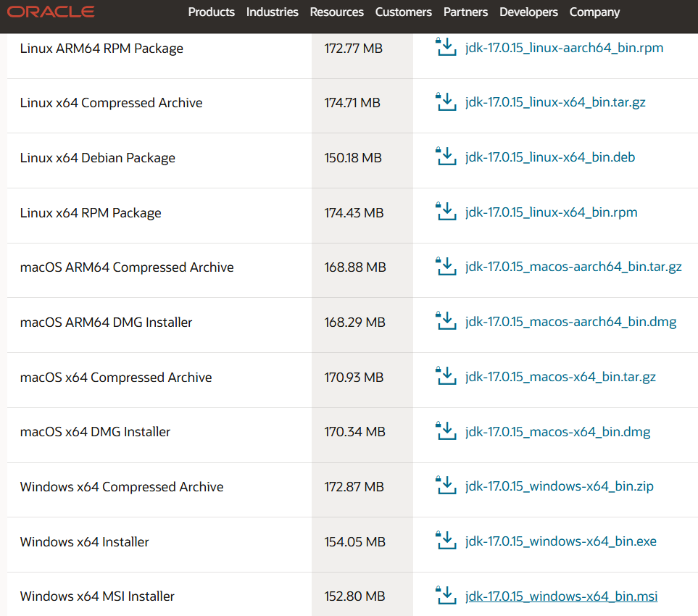Click the 168.29 MB size cell
The height and width of the screenshot is (616, 698).
pyautogui.click(x=362, y=325)
